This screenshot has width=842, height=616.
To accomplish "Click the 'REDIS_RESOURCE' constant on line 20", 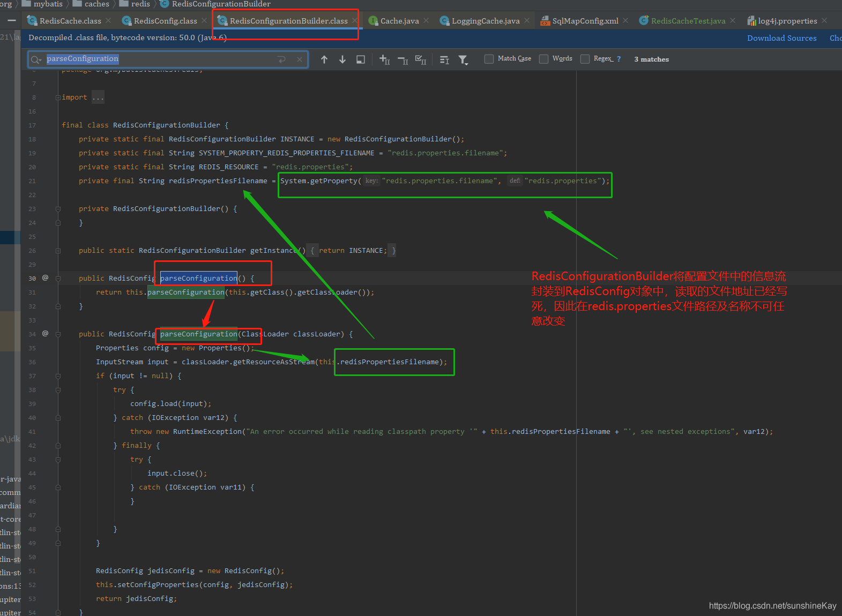I will tap(228, 167).
